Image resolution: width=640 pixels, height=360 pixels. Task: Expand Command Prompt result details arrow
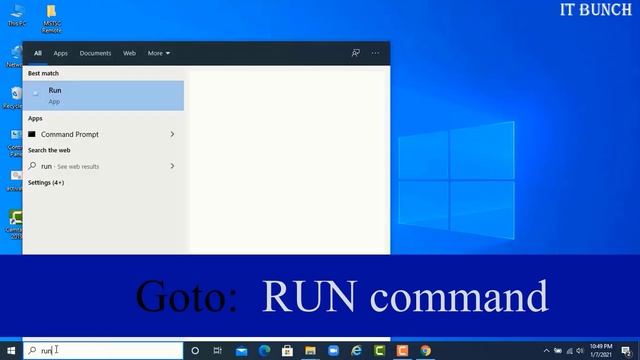(x=172, y=134)
